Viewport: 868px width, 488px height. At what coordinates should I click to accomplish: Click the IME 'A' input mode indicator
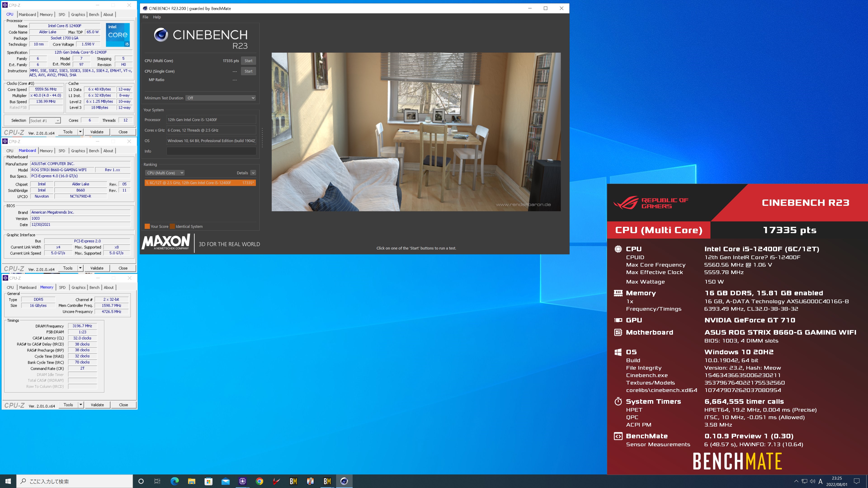click(821, 481)
